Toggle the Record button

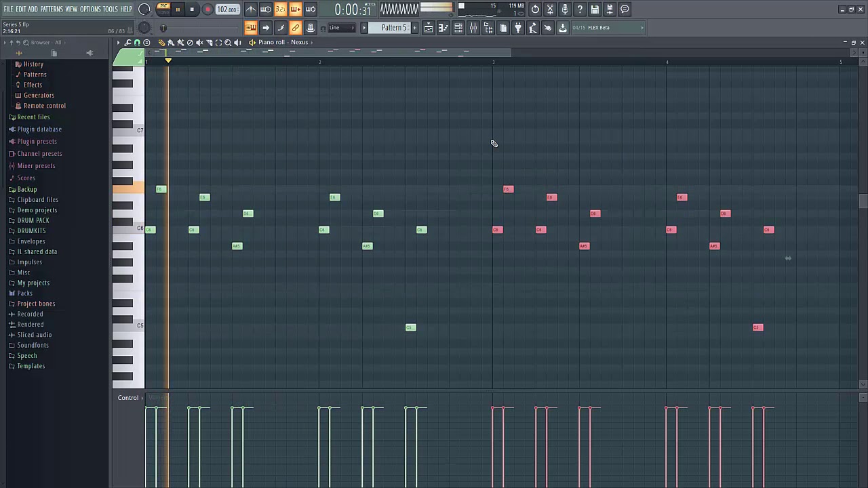[x=208, y=9]
